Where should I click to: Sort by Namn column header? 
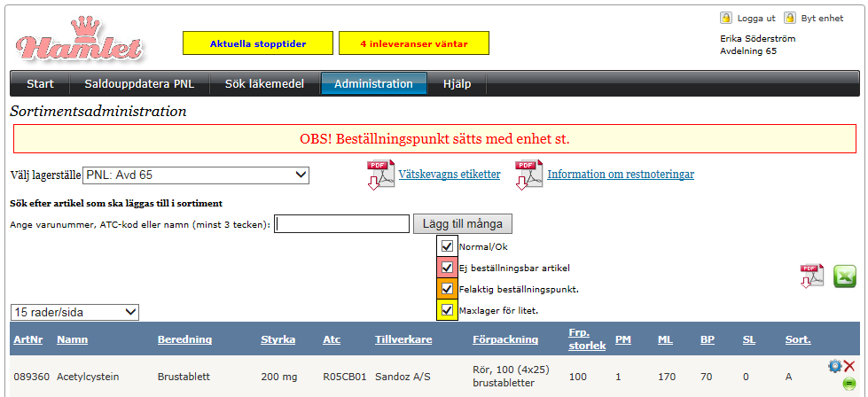coord(72,339)
